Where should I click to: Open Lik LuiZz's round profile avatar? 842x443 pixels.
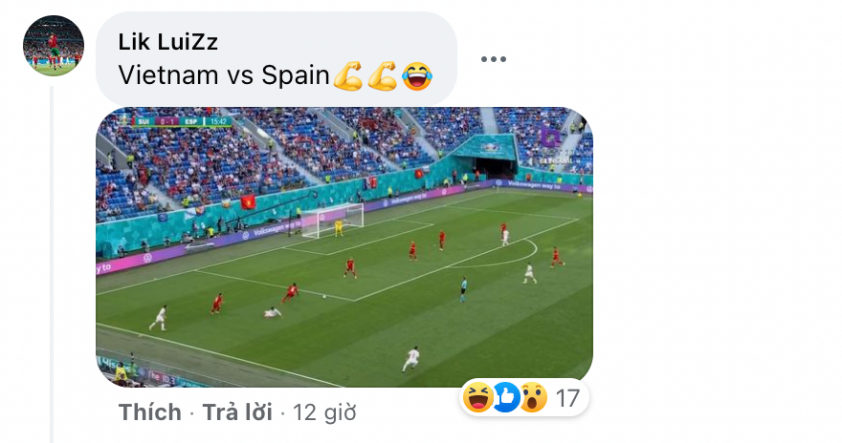tap(53, 45)
